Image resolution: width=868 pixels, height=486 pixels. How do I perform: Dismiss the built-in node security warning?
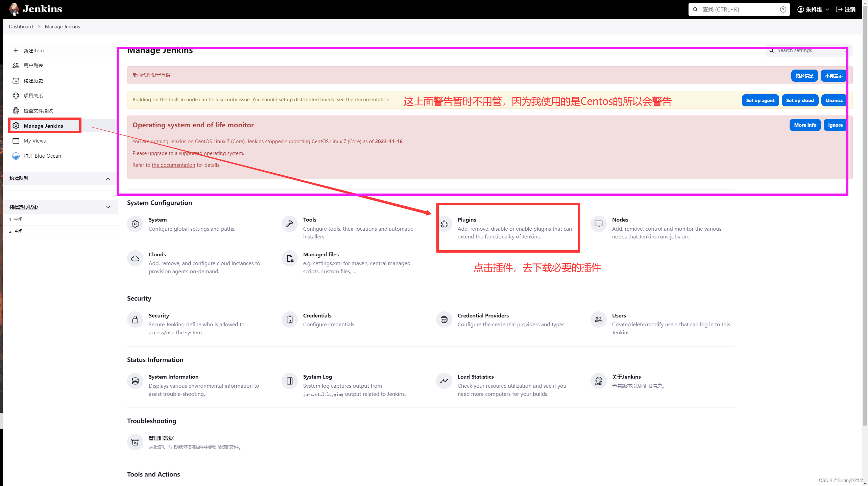[x=834, y=100]
